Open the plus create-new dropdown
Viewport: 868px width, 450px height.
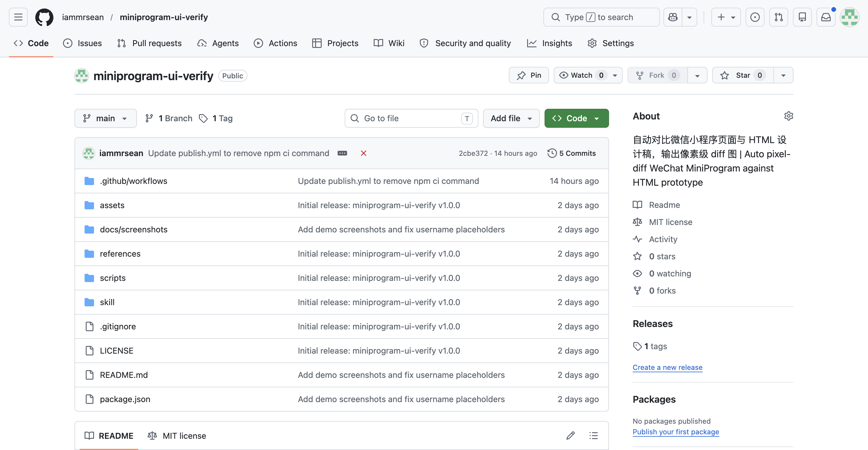(726, 17)
